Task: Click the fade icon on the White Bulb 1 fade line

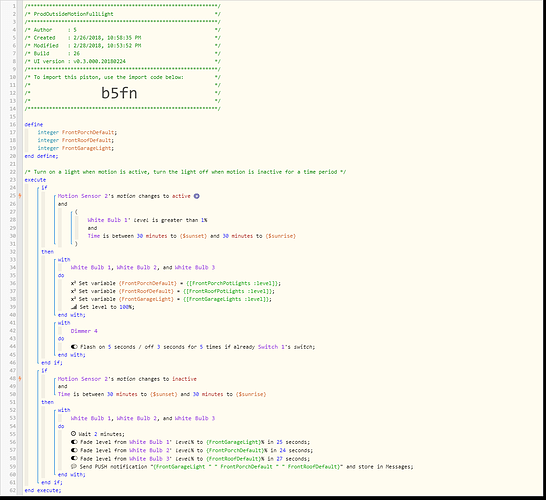Action: pos(74,442)
